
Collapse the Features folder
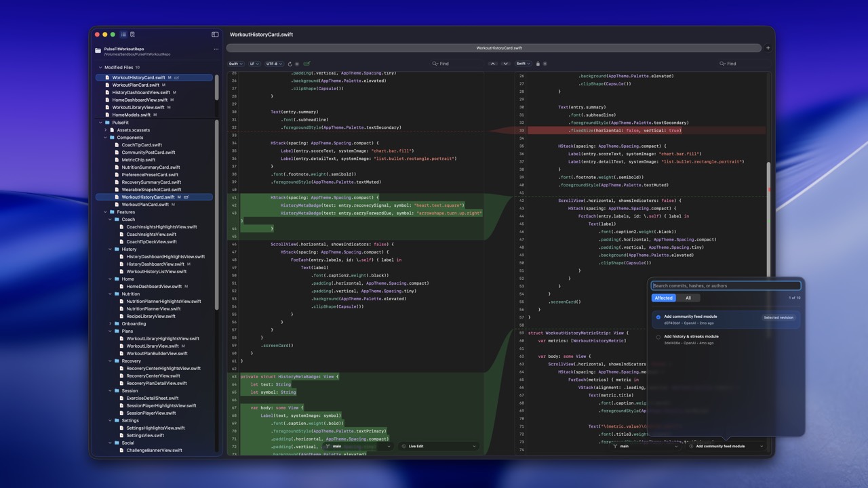tap(105, 212)
